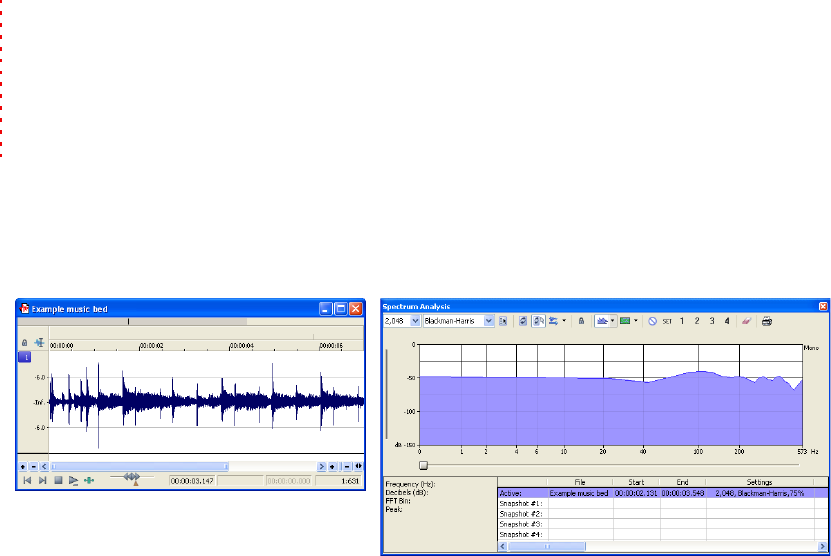Select the Snapshot #3 row
This screenshot has width=831, height=556.
pos(662,524)
